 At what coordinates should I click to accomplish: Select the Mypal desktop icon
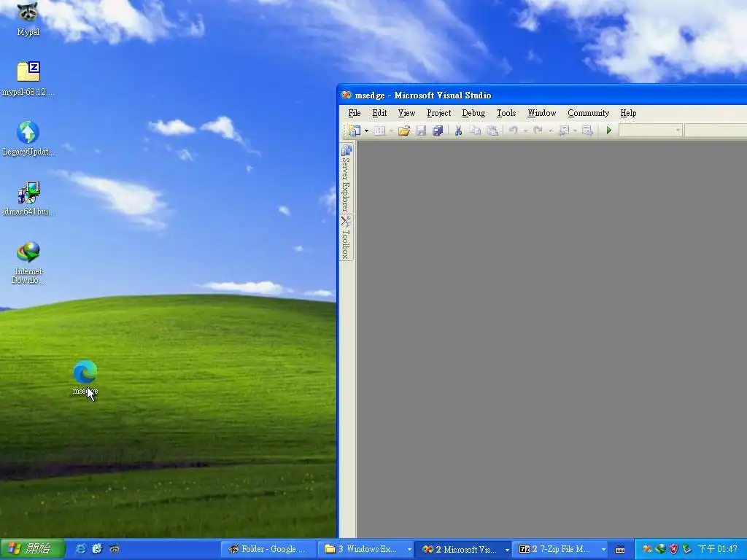(x=28, y=19)
